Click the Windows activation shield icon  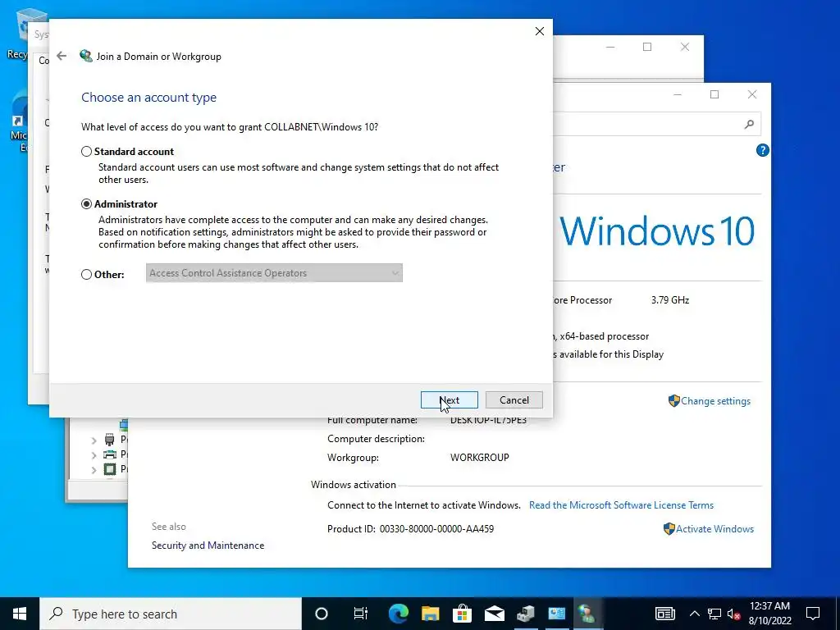tap(669, 529)
